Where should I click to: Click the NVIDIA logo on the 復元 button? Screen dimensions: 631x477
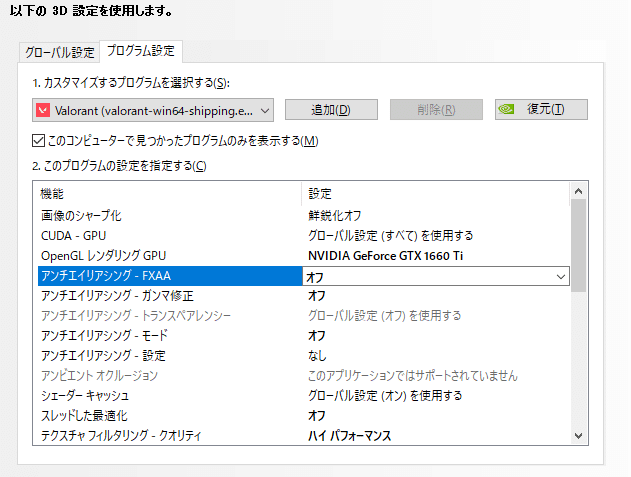506,109
